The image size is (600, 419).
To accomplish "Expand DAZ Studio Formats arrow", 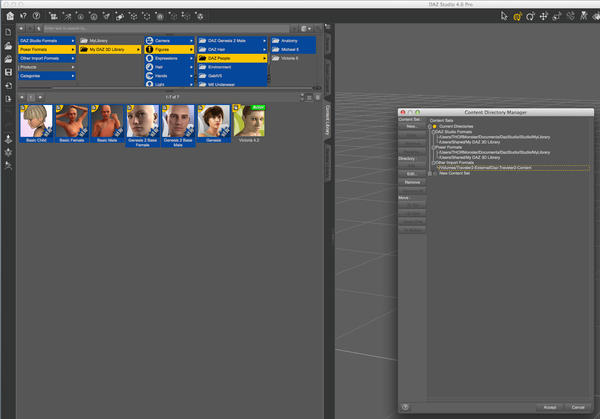I will pyautogui.click(x=73, y=41).
